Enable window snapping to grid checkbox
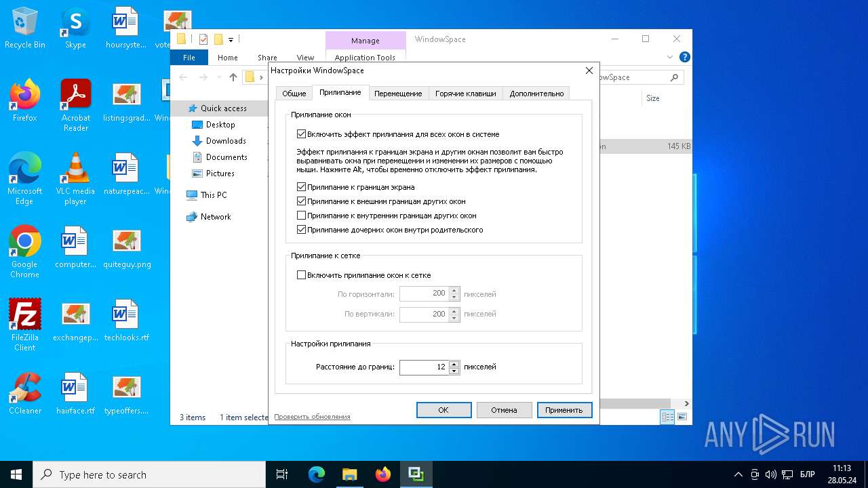The height and width of the screenshot is (488, 868). pyautogui.click(x=364, y=275)
